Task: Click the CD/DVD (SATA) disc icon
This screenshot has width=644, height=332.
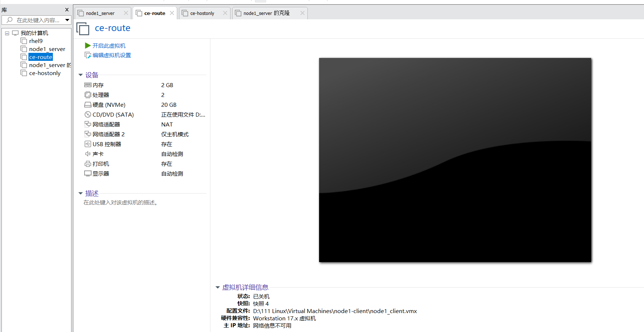Action: 88,114
